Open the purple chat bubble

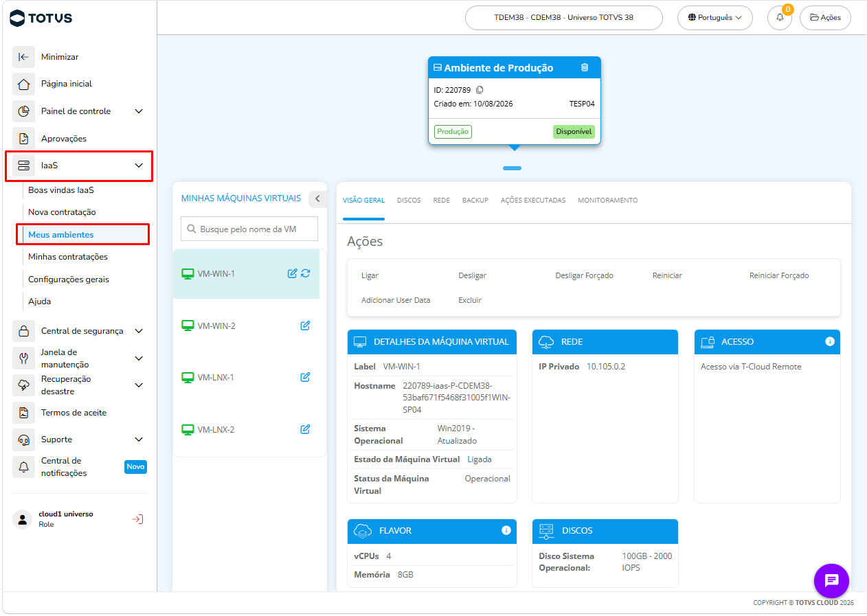click(x=831, y=580)
